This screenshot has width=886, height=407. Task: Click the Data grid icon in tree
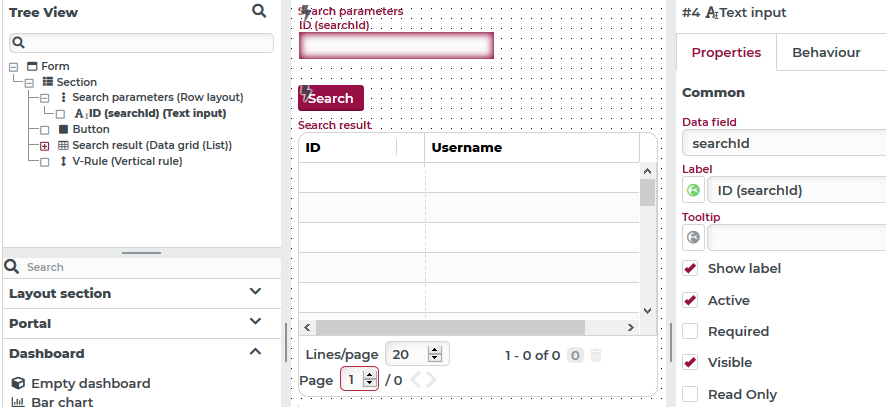coord(63,145)
